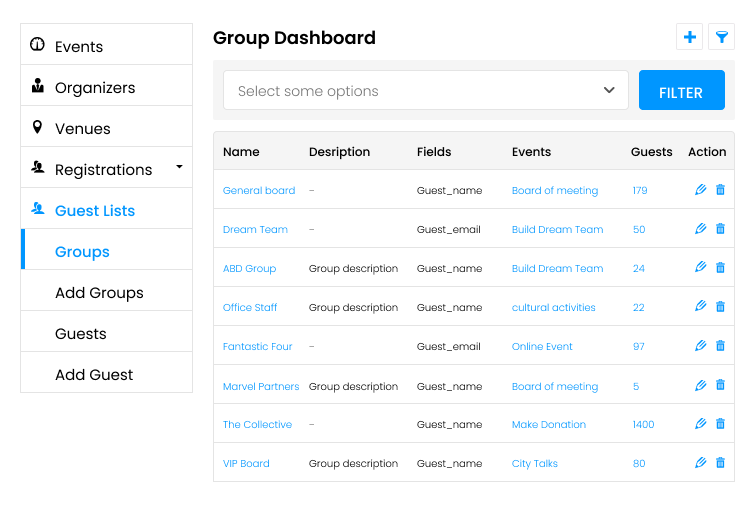Click the Organizers sidebar icon
Viewport: 755px width, 505px height.
pyautogui.click(x=38, y=86)
